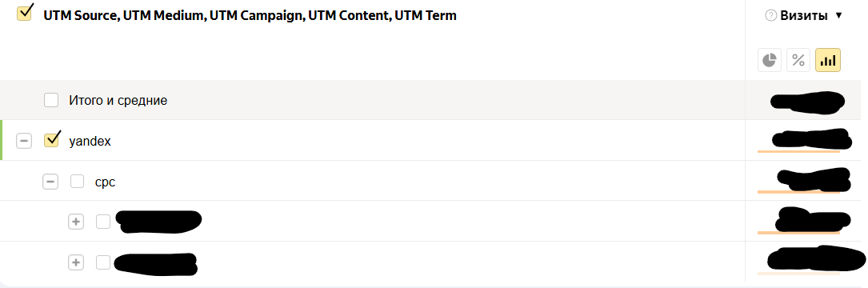The width and height of the screenshot is (868, 288).
Task: Select the cpc row label
Action: tap(105, 182)
